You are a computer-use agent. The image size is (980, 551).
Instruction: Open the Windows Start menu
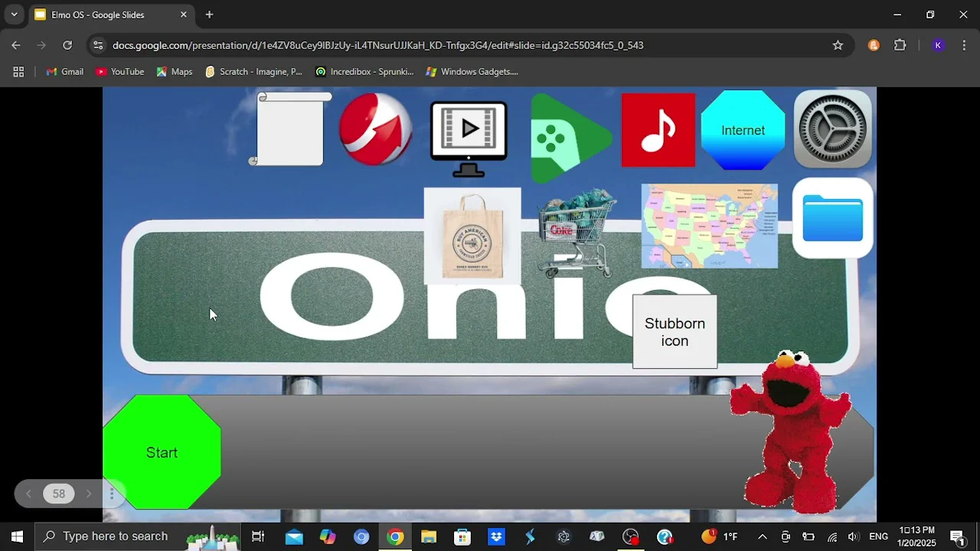[17, 536]
